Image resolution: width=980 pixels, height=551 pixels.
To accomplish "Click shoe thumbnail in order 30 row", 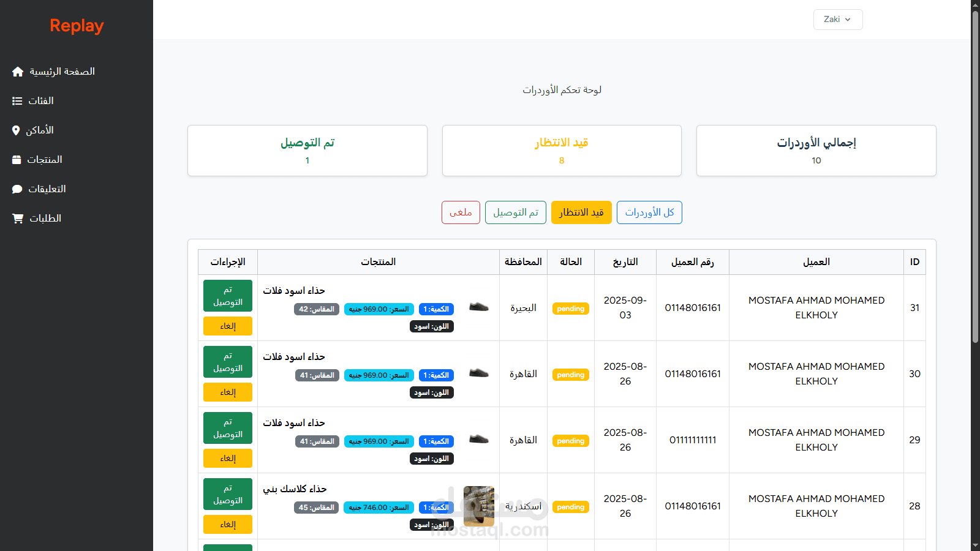I will pyautogui.click(x=479, y=373).
